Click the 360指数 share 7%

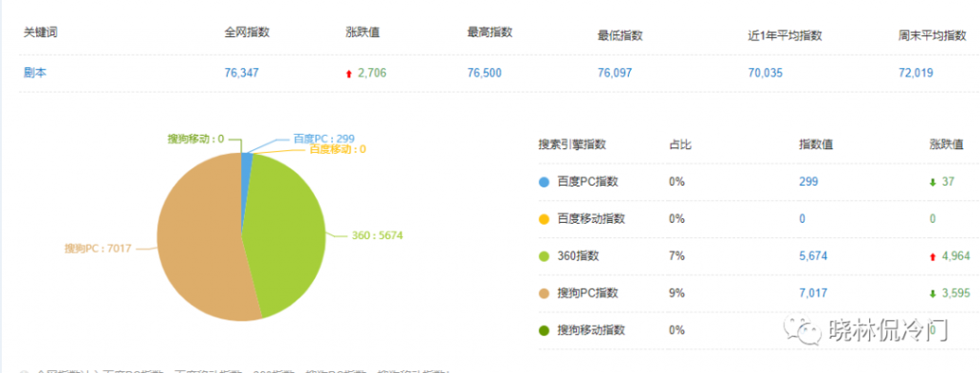(x=677, y=255)
